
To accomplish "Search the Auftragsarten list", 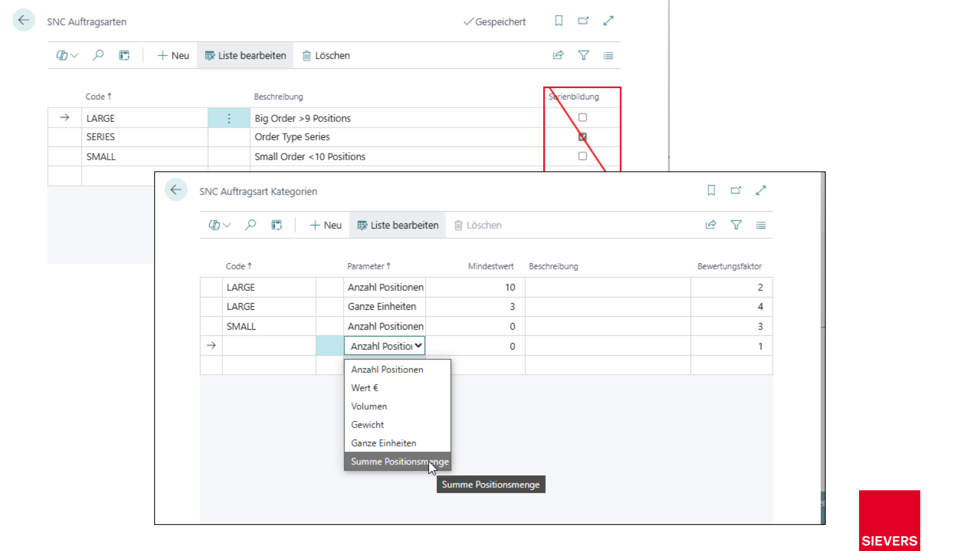I will [98, 55].
